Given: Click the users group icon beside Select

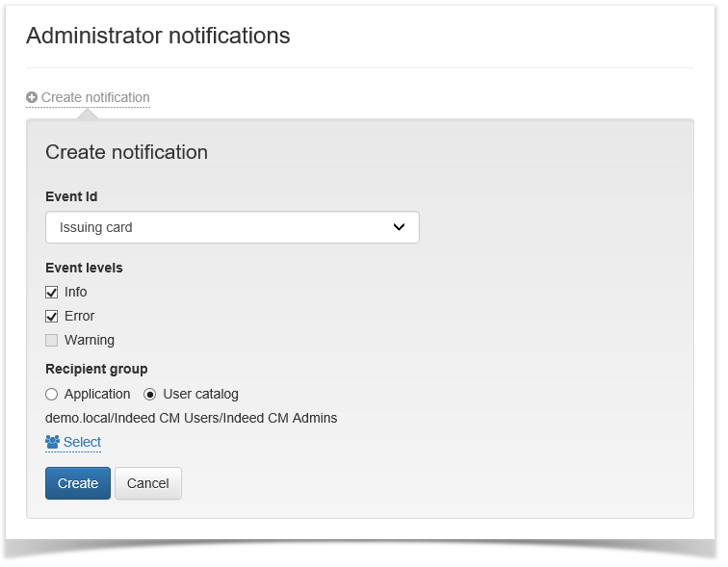Looking at the screenshot, I should click(x=53, y=442).
